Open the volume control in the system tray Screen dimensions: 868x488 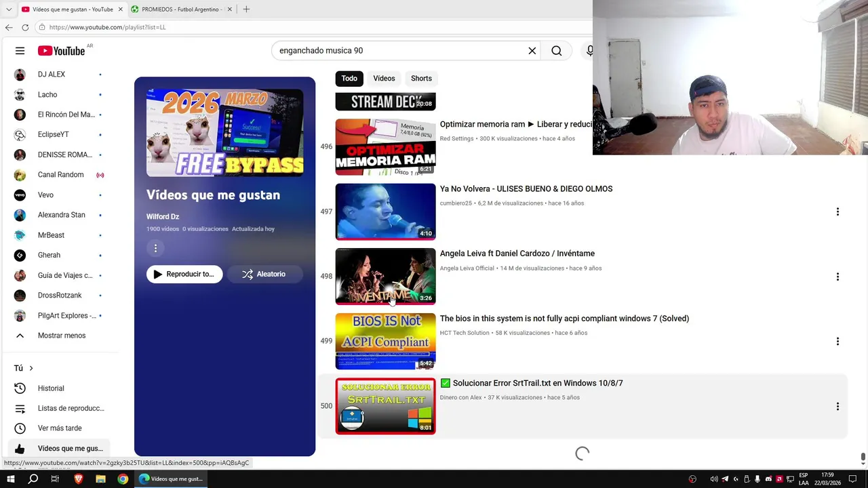(x=714, y=479)
